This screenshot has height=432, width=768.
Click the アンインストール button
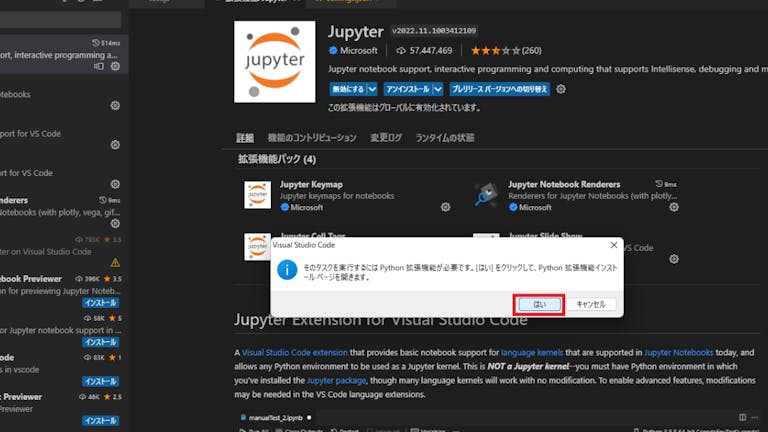tap(408, 89)
